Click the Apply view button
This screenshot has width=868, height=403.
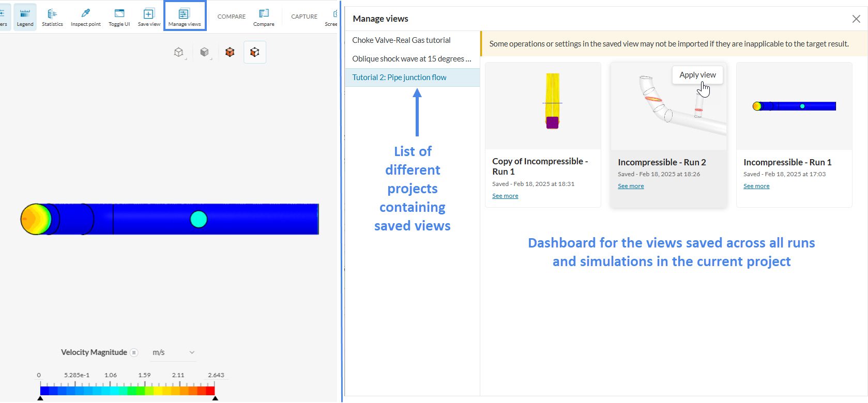pyautogui.click(x=697, y=75)
